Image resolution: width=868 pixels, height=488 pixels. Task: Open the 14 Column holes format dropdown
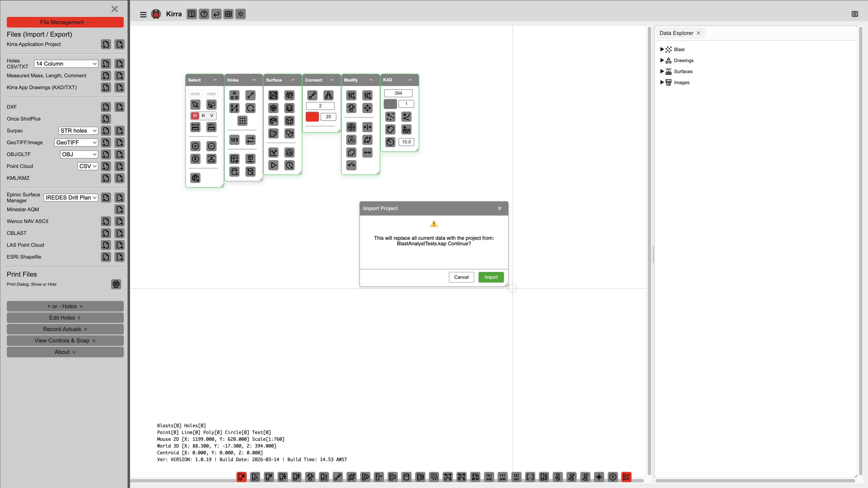click(x=66, y=64)
